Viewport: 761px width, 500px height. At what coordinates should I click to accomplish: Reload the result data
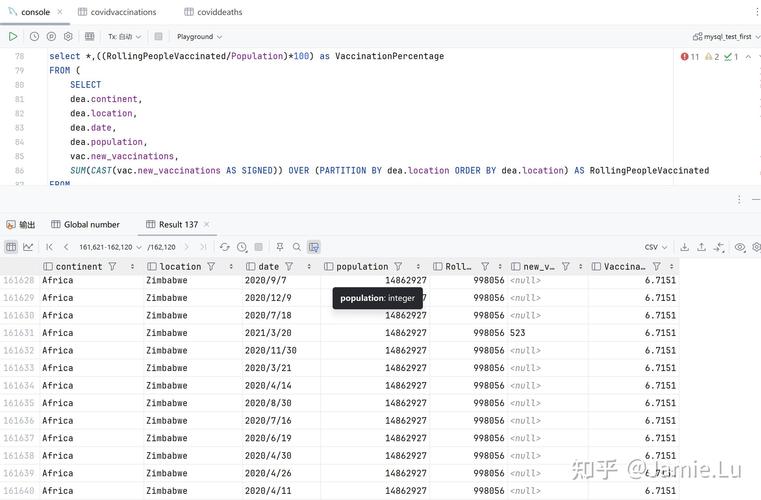[x=224, y=247]
